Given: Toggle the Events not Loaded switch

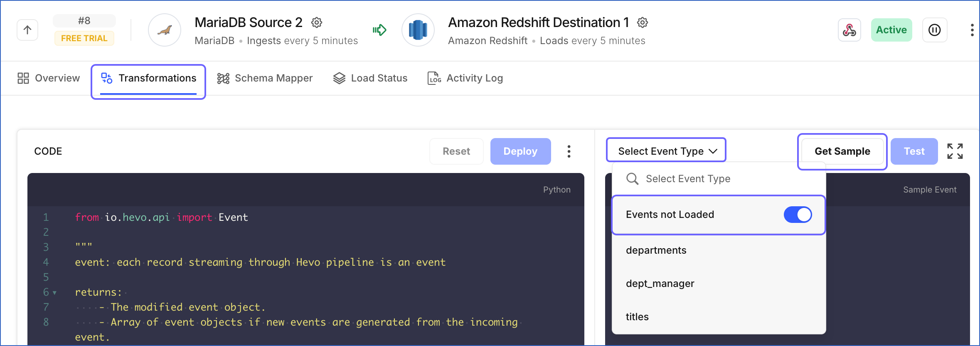Looking at the screenshot, I should (x=798, y=215).
